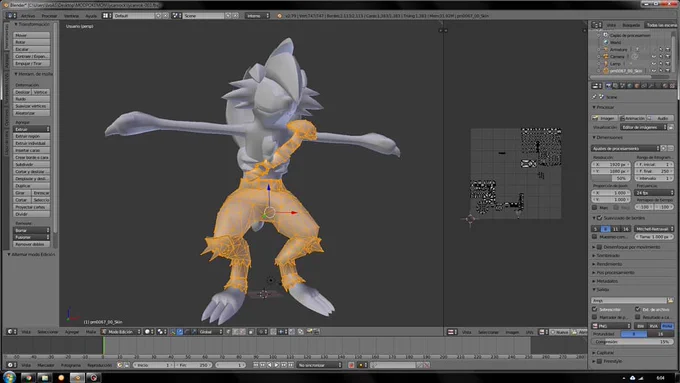The height and width of the screenshot is (383, 680).
Task: Open the Ayuda menu
Action: pyautogui.click(x=91, y=16)
